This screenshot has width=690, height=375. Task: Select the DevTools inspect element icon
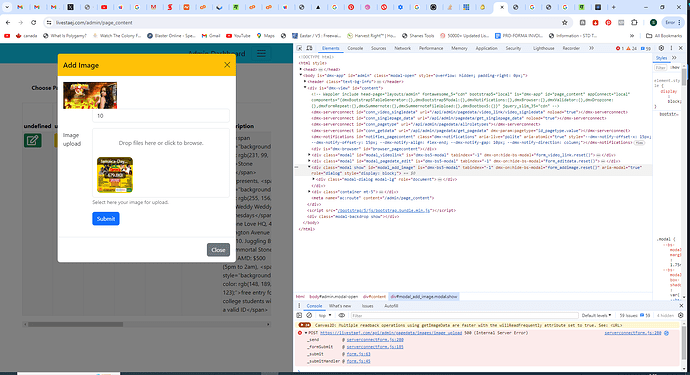[299, 48]
